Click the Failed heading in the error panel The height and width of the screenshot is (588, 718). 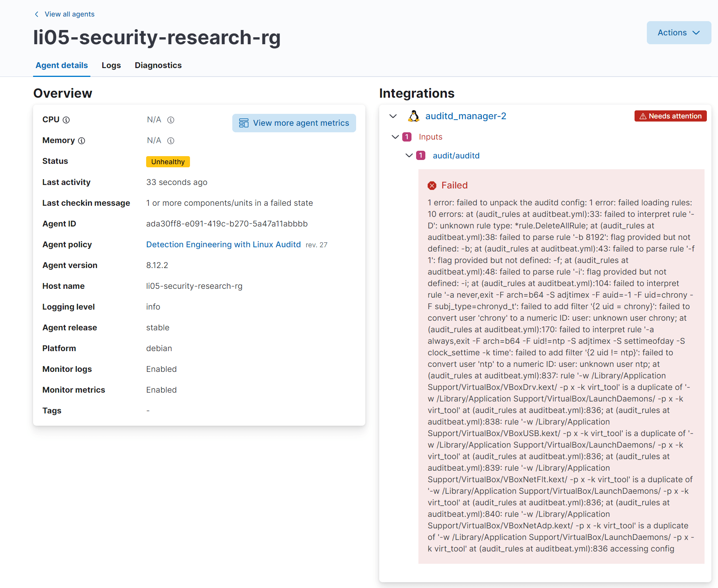click(x=455, y=185)
